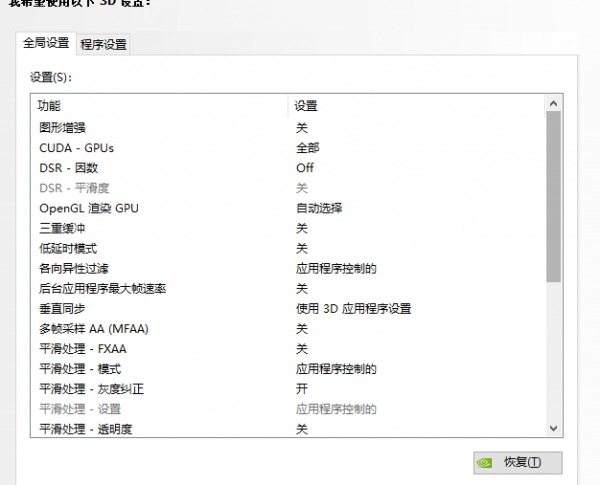600x485 pixels.
Task: Select the 多帧采样 AA (MFAA) row
Action: (287, 329)
